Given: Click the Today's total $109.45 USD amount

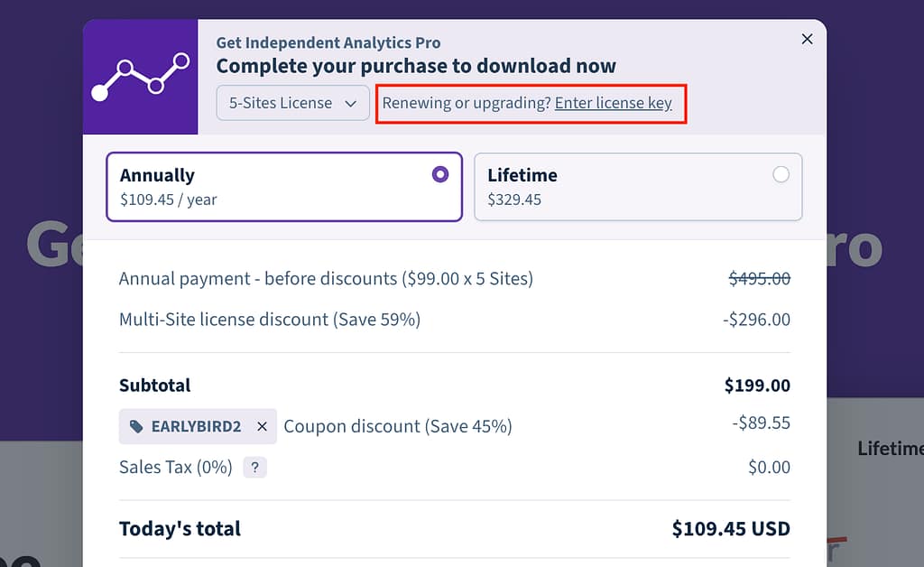Looking at the screenshot, I should pos(731,528).
